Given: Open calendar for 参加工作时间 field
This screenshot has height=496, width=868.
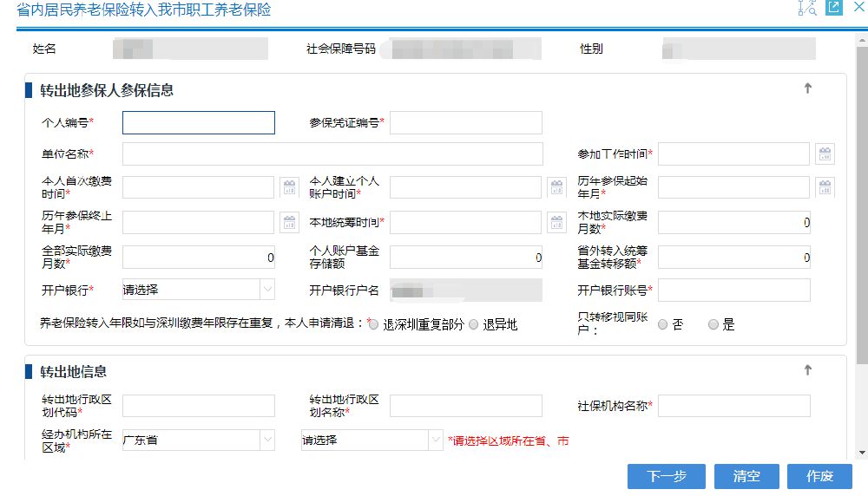Looking at the screenshot, I should click(x=825, y=154).
